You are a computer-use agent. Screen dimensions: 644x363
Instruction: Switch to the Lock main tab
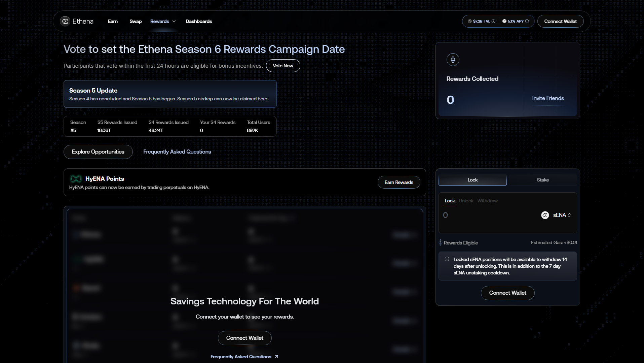click(x=472, y=180)
